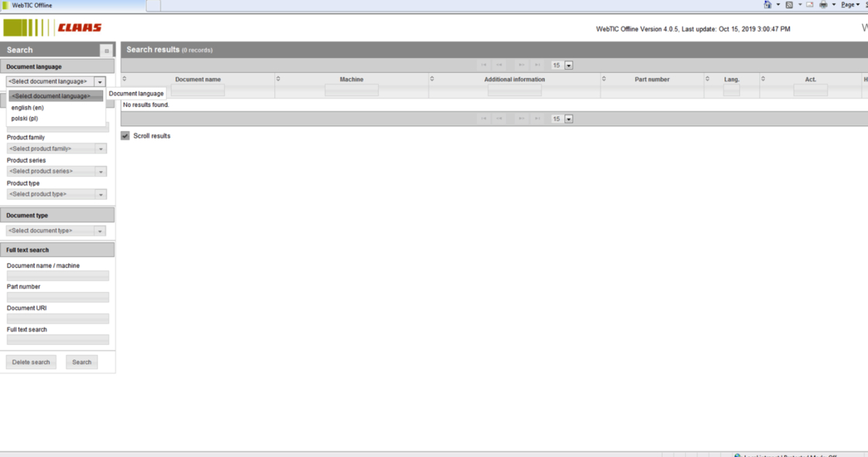
Task: Choose english (en) from language list
Action: tap(28, 108)
